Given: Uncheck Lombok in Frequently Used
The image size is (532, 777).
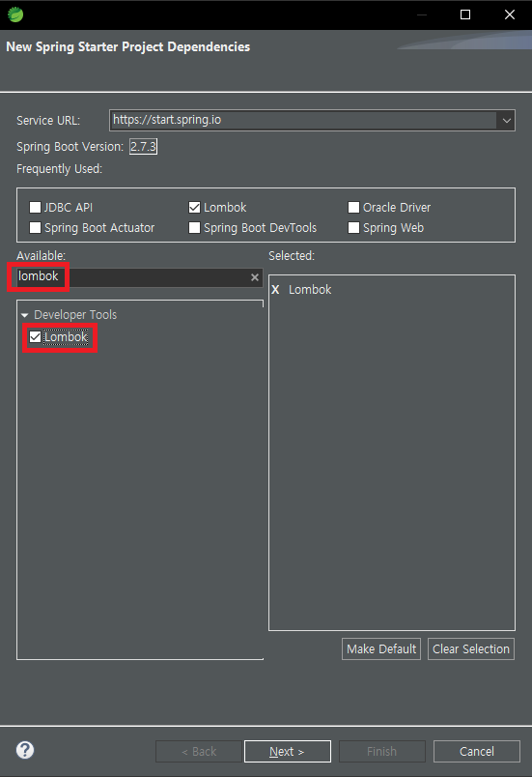Looking at the screenshot, I should [194, 207].
